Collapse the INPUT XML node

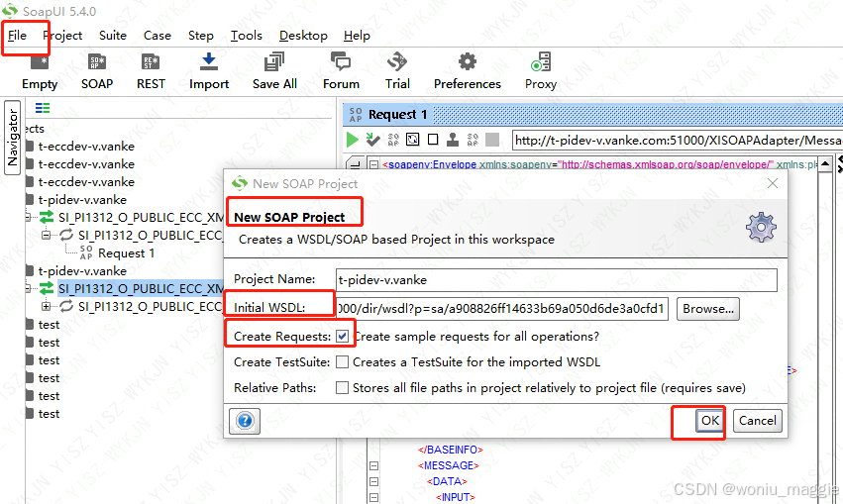[x=374, y=497]
